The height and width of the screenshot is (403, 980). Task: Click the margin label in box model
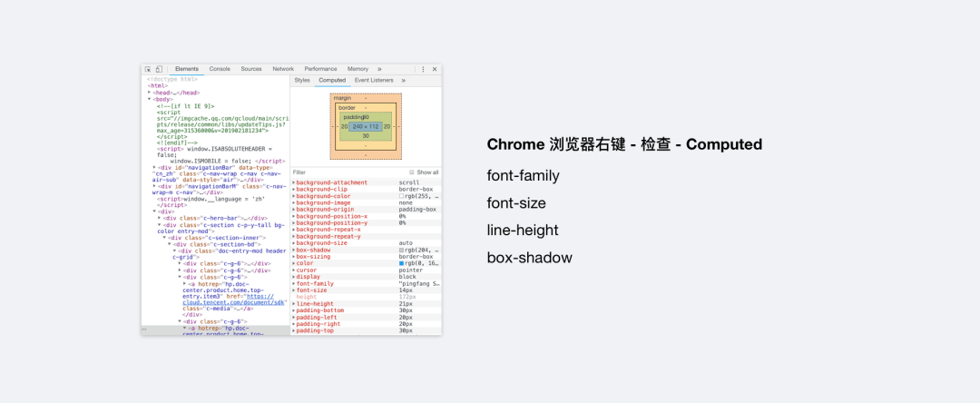pyautogui.click(x=342, y=98)
